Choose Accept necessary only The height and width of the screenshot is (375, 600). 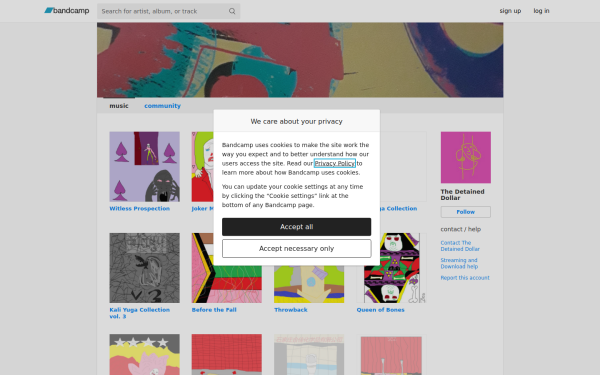click(x=297, y=249)
